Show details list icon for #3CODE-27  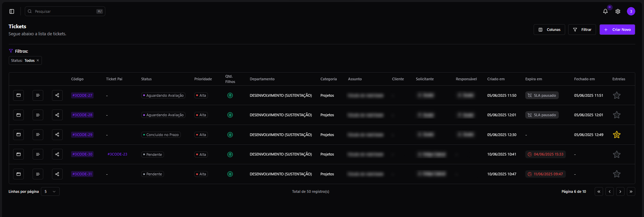point(38,95)
